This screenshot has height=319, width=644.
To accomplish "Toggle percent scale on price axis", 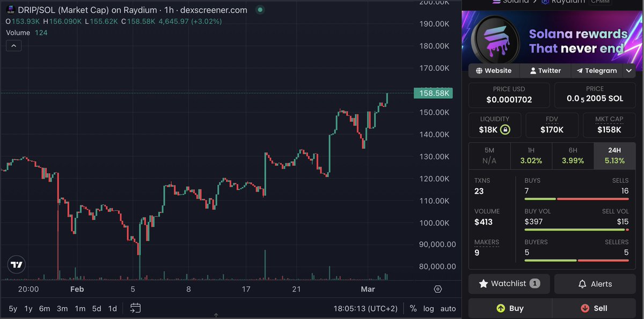I will 413,308.
